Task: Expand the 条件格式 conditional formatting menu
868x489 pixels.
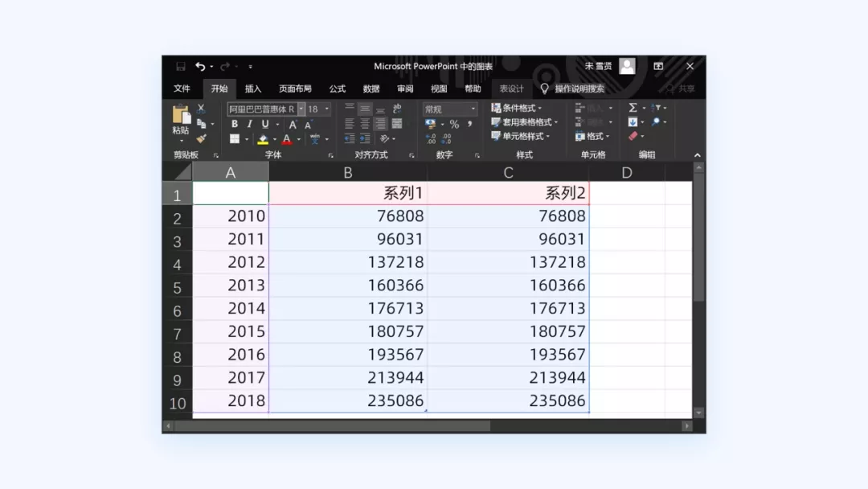Action: coord(517,108)
